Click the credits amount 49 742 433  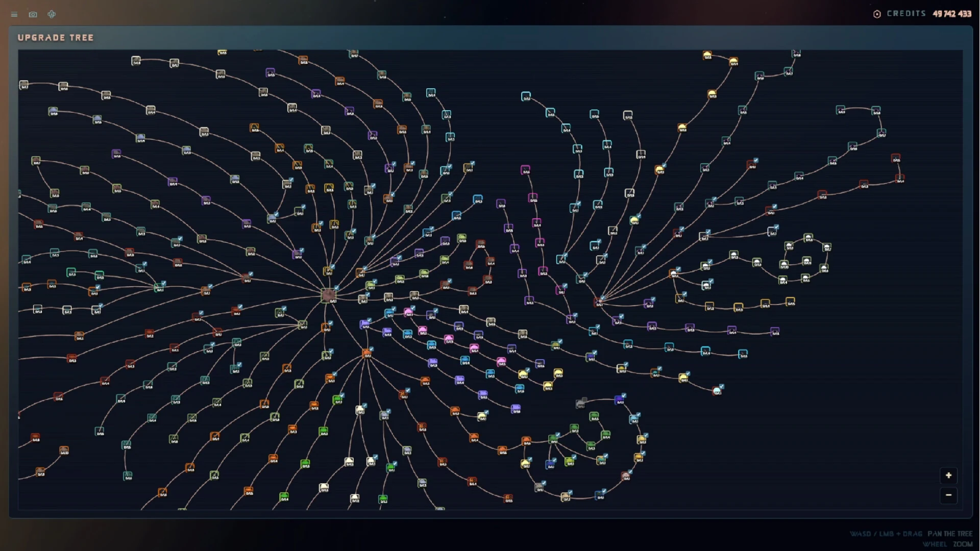point(952,14)
